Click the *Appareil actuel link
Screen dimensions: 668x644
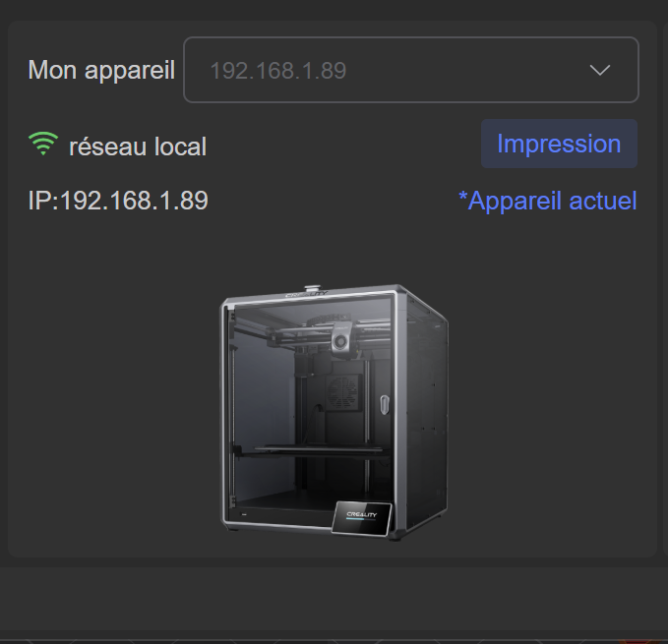(x=547, y=201)
